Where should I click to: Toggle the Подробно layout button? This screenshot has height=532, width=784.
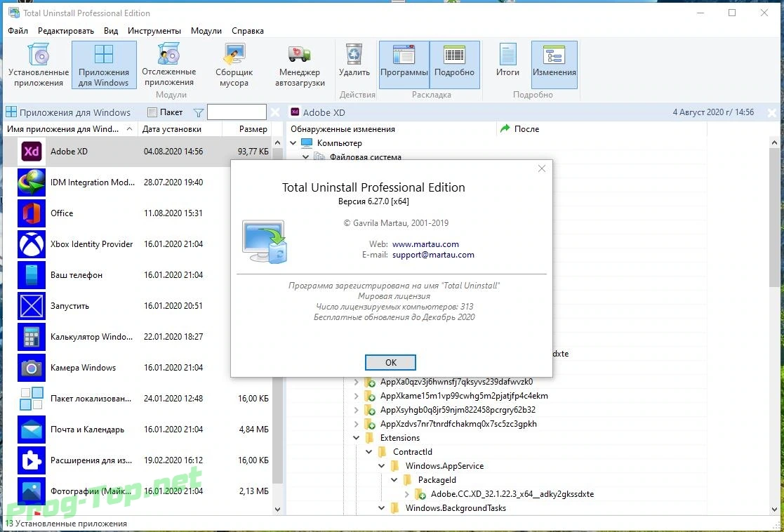tap(455, 65)
